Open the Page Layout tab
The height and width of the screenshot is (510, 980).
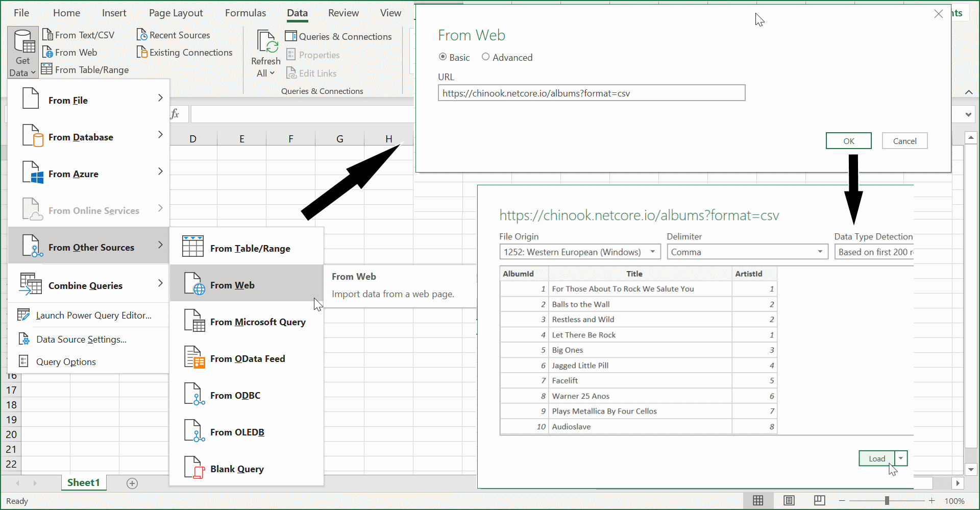coord(176,13)
